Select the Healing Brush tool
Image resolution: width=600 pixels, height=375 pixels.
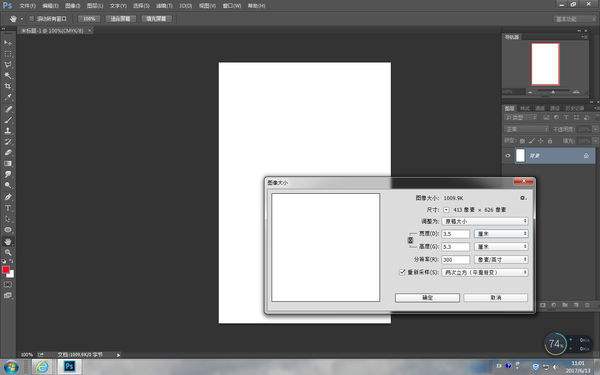click(x=8, y=109)
